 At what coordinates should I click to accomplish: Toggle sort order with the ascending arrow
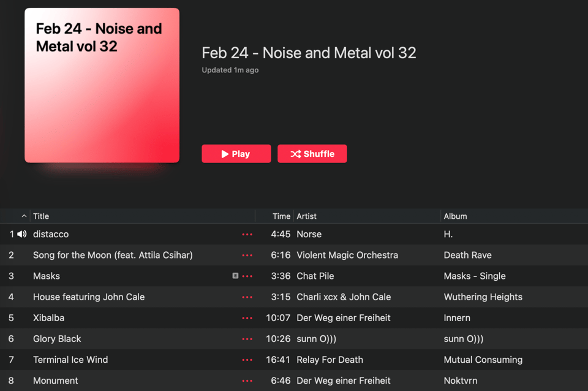tap(24, 216)
